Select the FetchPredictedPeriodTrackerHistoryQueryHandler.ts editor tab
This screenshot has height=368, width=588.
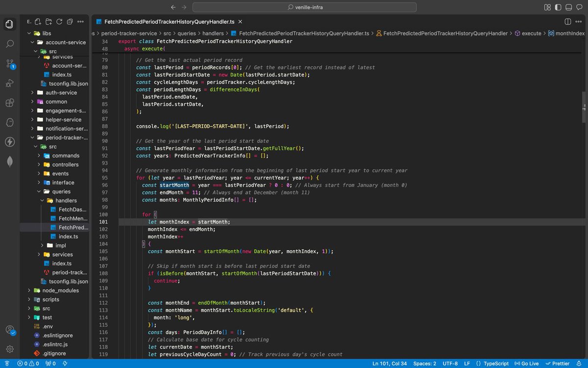coord(169,22)
